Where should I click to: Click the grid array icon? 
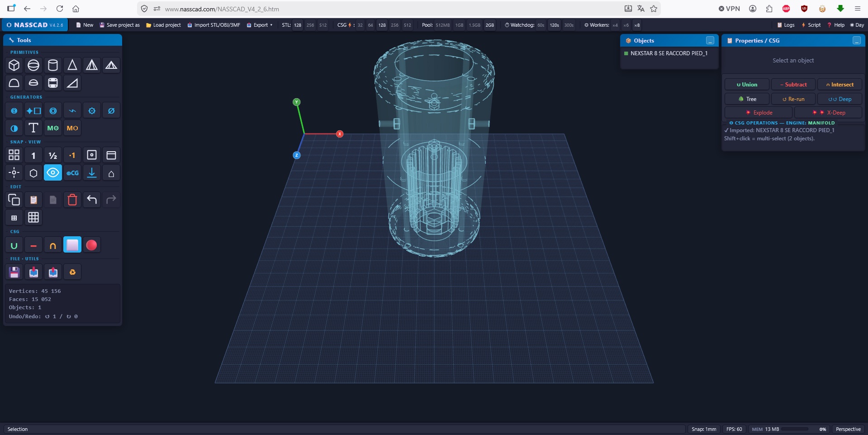(33, 217)
